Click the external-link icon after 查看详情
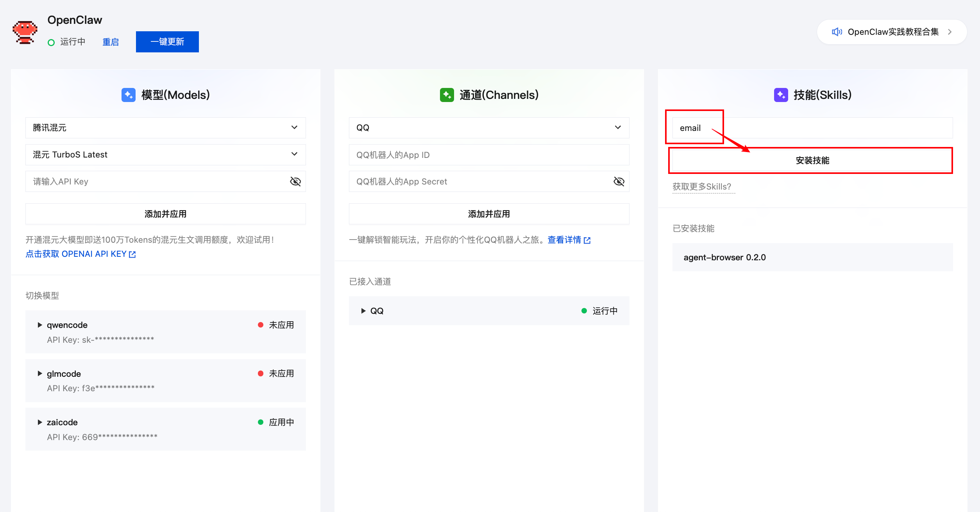The image size is (980, 512). coord(588,240)
